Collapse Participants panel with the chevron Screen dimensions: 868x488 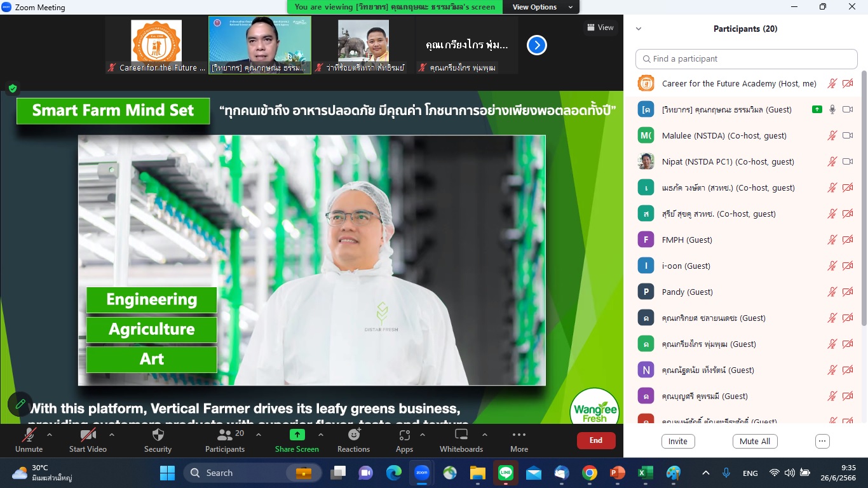[x=639, y=29]
